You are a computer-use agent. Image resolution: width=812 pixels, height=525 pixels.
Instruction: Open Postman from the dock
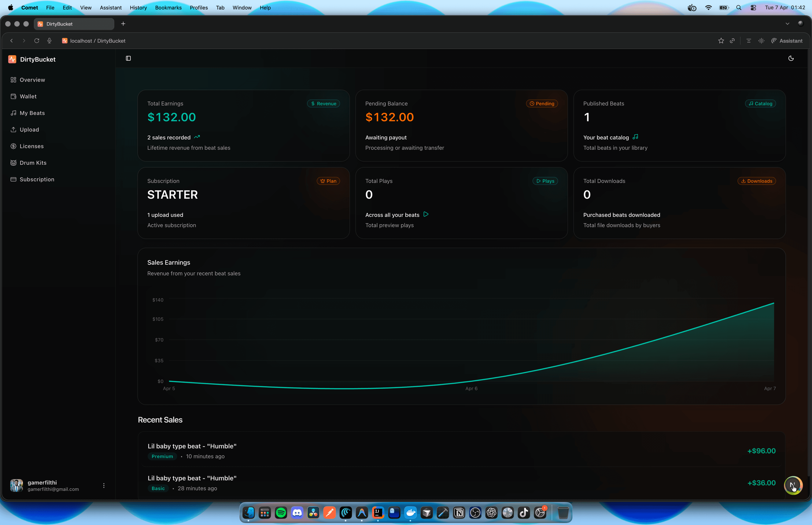pyautogui.click(x=329, y=512)
